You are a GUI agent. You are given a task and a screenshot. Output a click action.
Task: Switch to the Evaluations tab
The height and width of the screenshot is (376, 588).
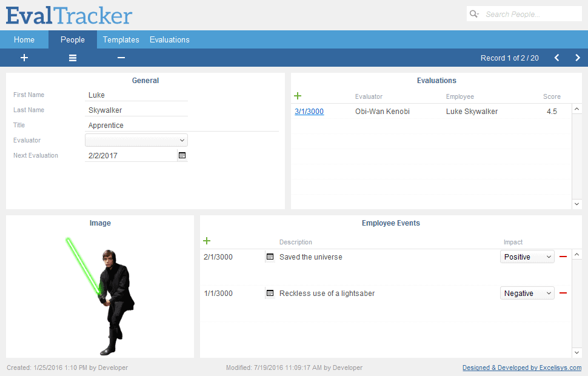click(169, 39)
